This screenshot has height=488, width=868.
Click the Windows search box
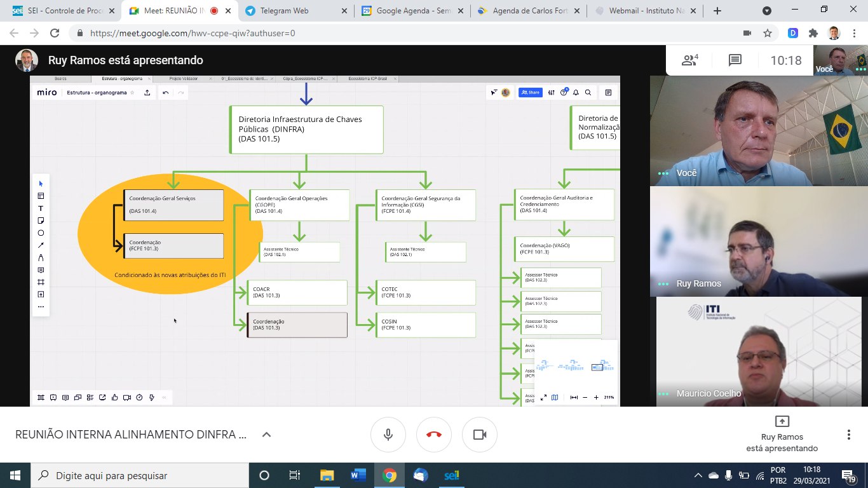click(x=140, y=475)
